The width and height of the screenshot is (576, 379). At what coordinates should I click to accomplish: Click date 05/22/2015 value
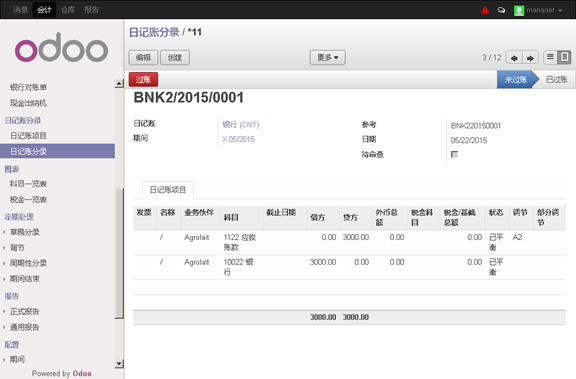tap(469, 140)
